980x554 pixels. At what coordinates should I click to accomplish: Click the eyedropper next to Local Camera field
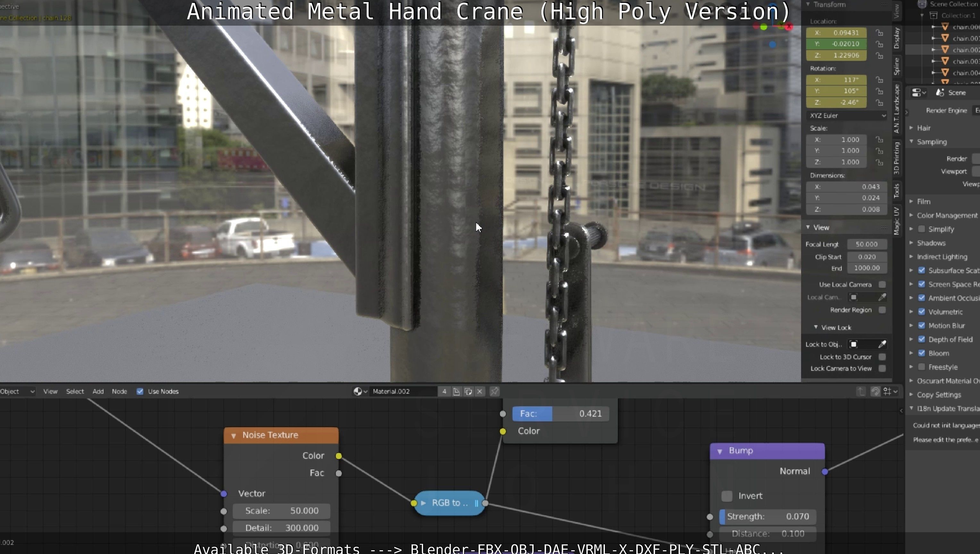coord(882,297)
